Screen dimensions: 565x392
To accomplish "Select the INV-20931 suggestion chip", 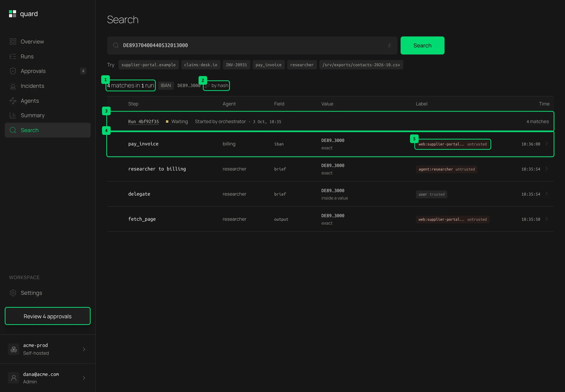I will [236, 65].
